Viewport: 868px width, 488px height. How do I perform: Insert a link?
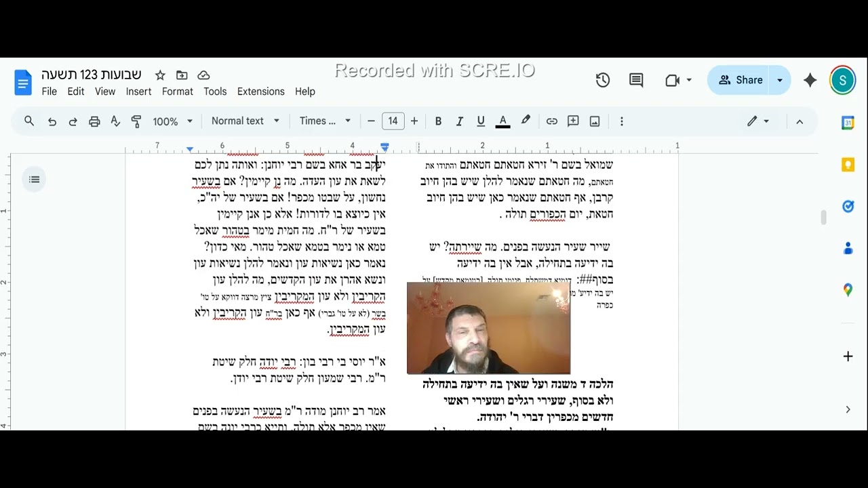click(552, 121)
